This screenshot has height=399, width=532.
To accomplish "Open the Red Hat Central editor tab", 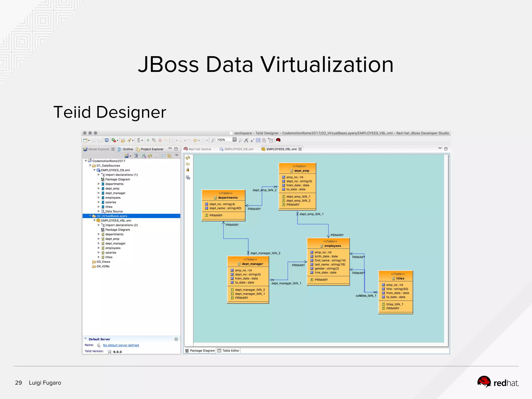I will pos(197,149).
